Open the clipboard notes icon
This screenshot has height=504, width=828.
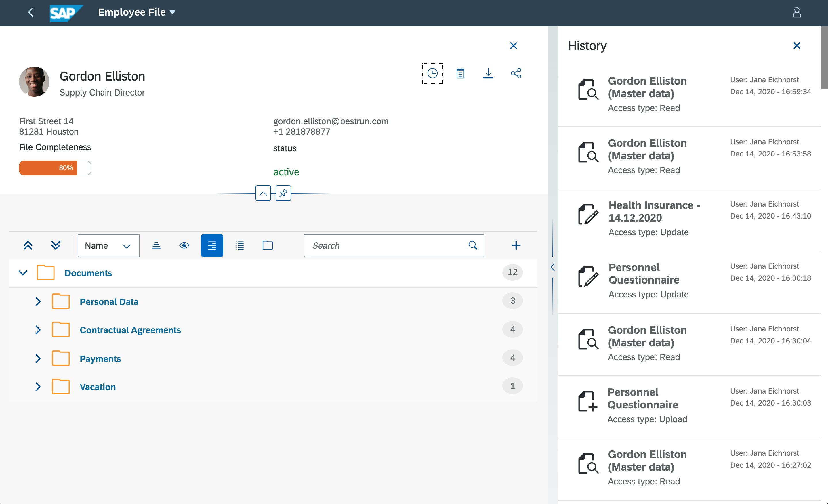(460, 73)
